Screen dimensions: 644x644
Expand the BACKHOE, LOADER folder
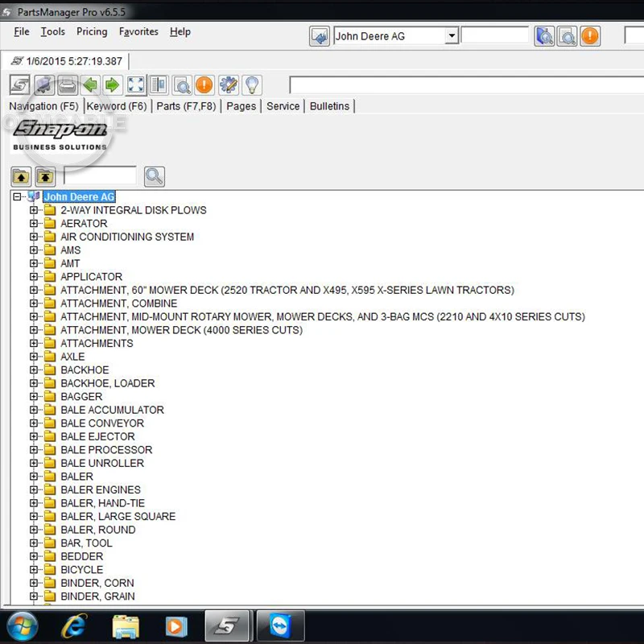tap(34, 383)
